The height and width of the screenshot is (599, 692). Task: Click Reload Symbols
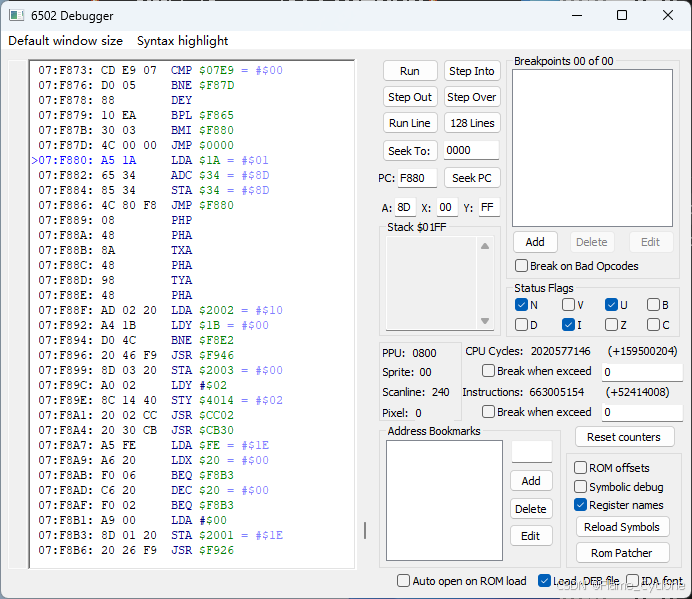click(622, 527)
